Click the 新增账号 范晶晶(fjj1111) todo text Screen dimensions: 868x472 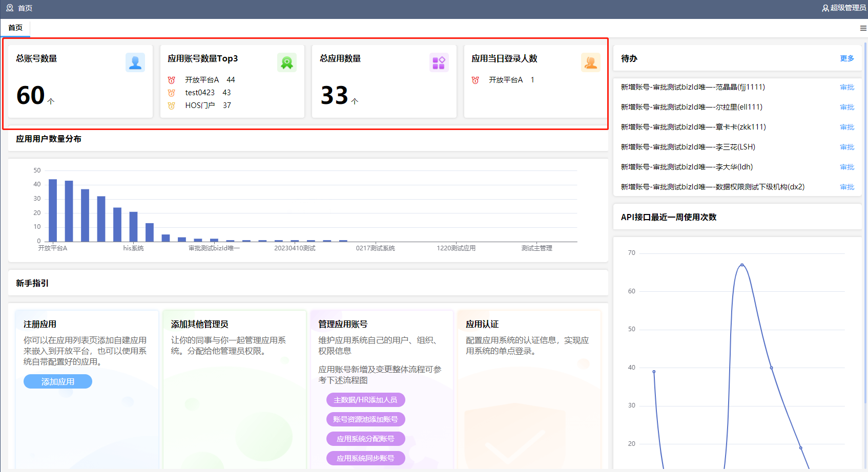tap(693, 87)
